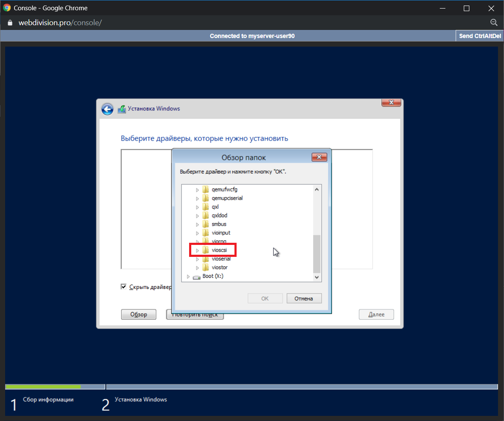The image size is (504, 421).
Task: Select the vioserial folder
Action: 221,259
